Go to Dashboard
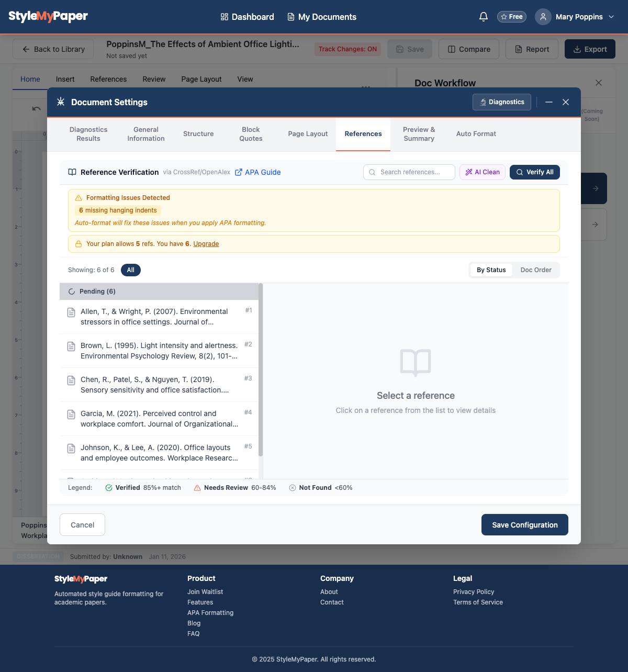This screenshot has width=628, height=672. pos(247,17)
